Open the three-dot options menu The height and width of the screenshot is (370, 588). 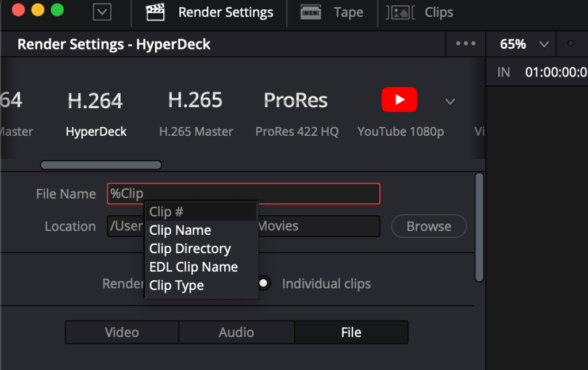466,44
